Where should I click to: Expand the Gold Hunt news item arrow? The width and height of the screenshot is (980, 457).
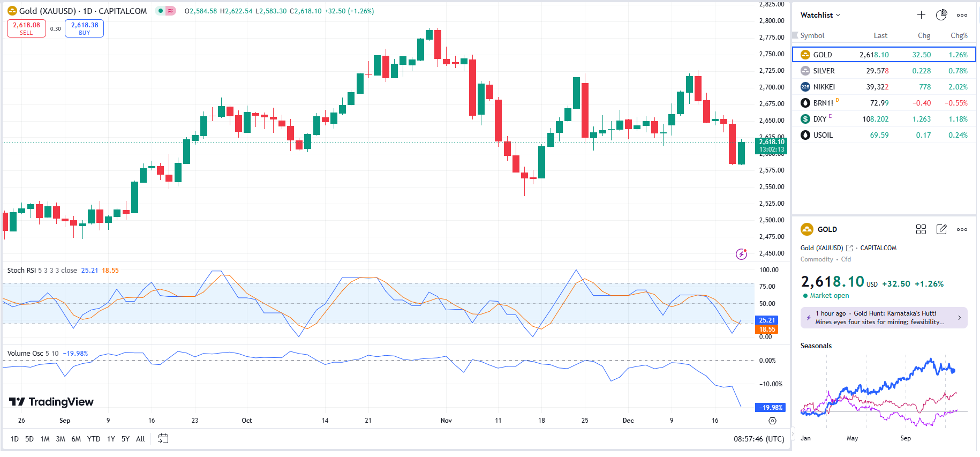(x=959, y=318)
